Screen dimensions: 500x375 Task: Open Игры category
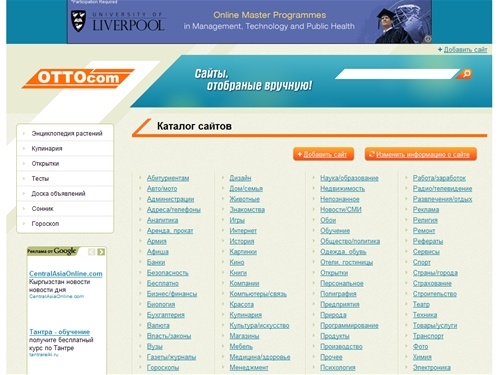tap(237, 220)
